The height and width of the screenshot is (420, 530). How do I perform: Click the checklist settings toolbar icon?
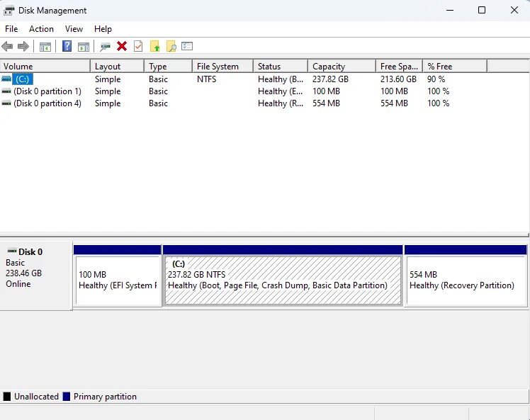point(187,46)
